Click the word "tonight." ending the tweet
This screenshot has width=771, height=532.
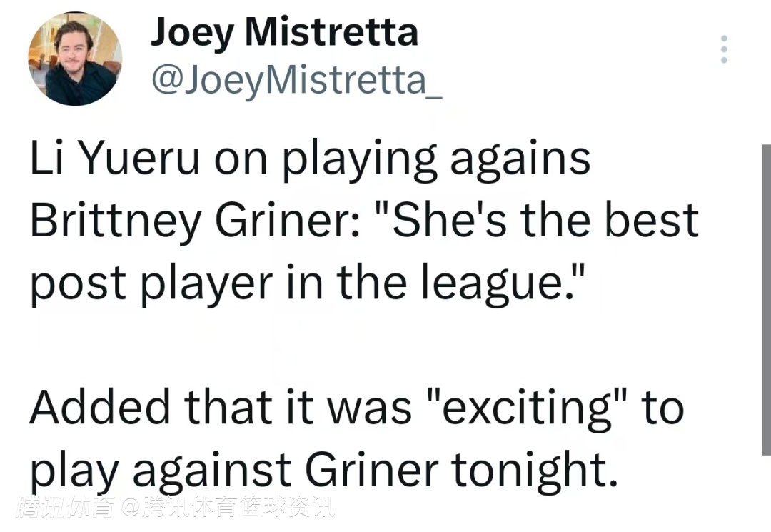[x=533, y=469]
